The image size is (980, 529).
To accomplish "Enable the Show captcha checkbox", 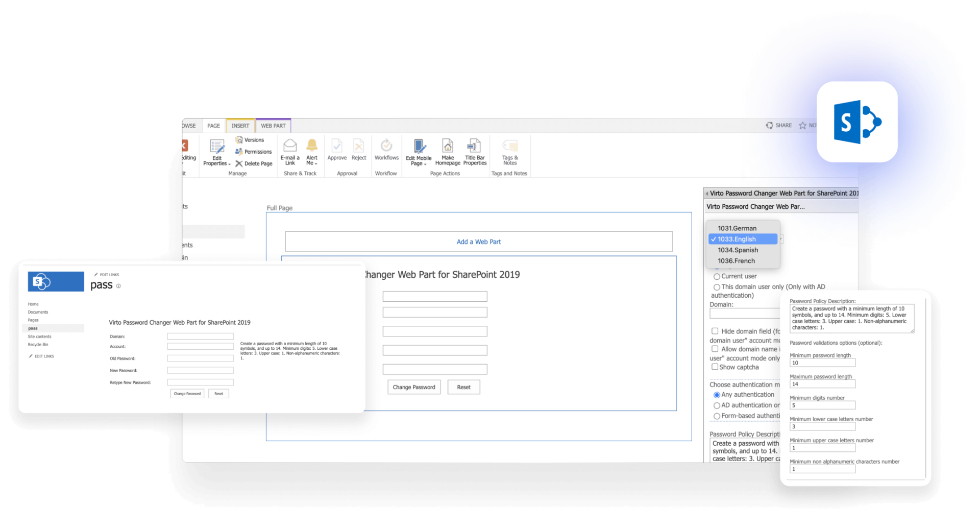I will (715, 367).
